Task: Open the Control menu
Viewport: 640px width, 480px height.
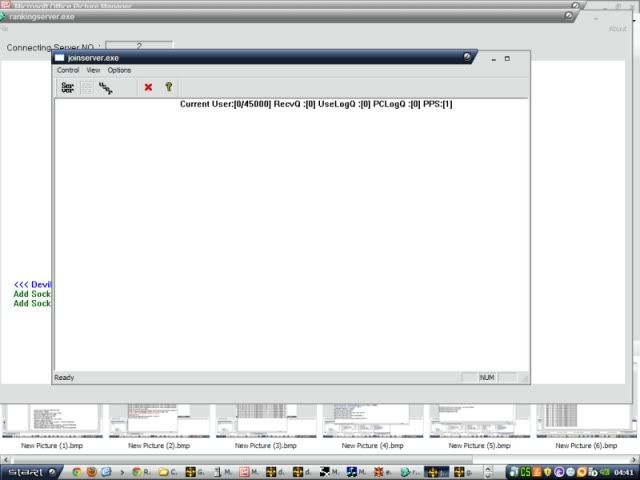Action: [68, 70]
